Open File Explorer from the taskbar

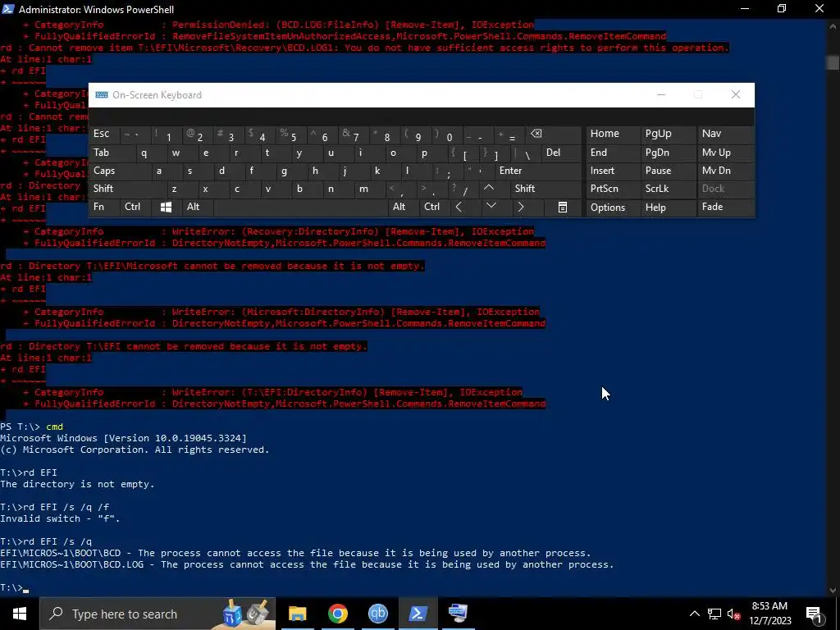tap(297, 614)
